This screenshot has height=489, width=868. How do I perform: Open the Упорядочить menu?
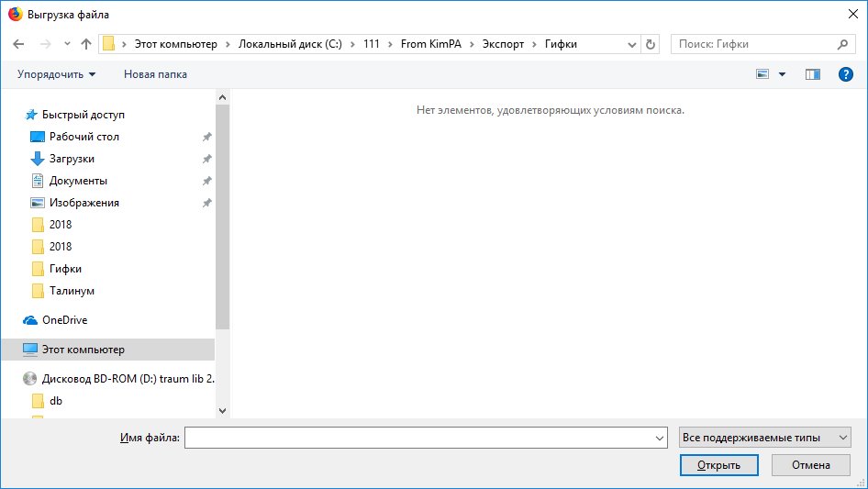tap(56, 74)
